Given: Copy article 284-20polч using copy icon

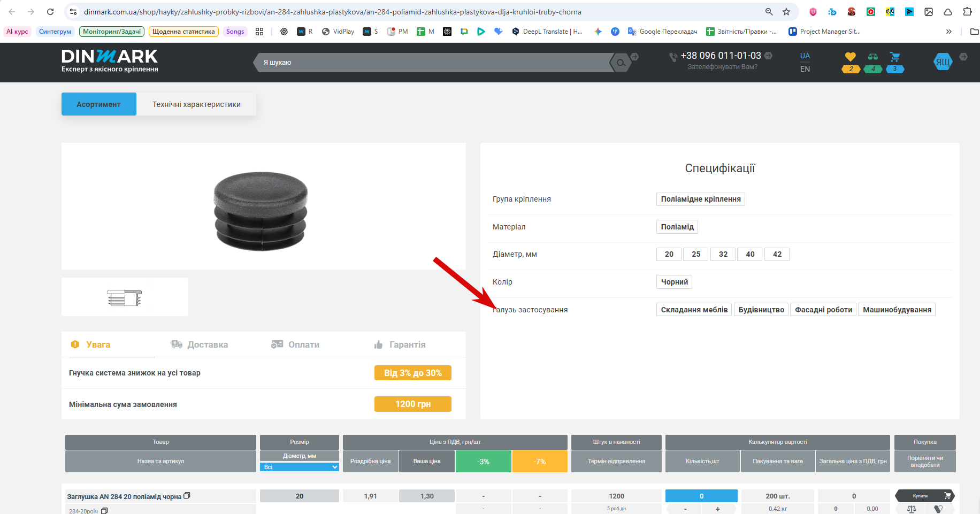Looking at the screenshot, I should pyautogui.click(x=104, y=511).
